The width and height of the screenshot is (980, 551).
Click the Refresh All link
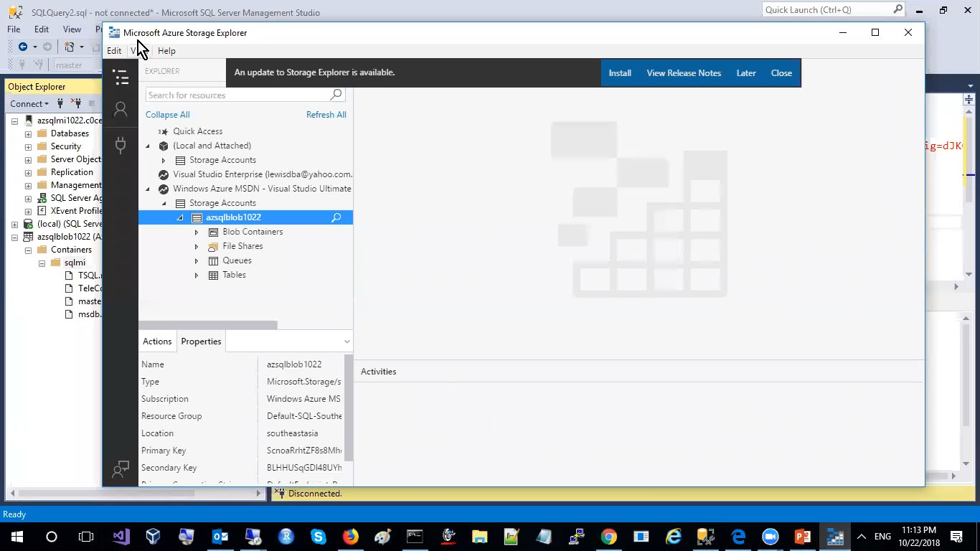[326, 115]
